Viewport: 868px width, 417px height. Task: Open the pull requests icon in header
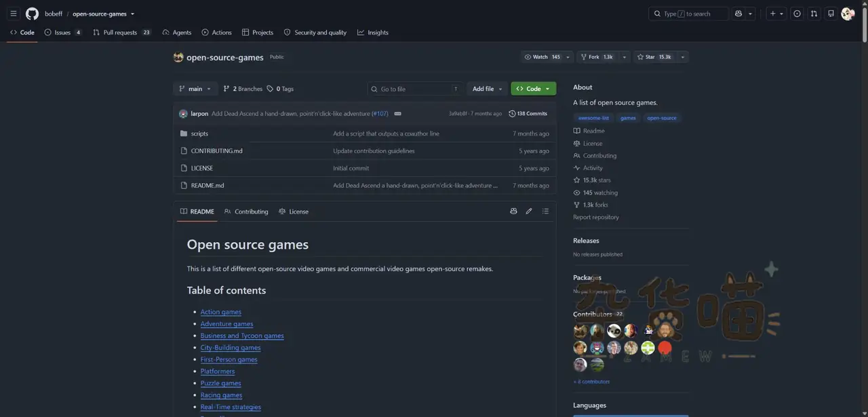tap(814, 14)
